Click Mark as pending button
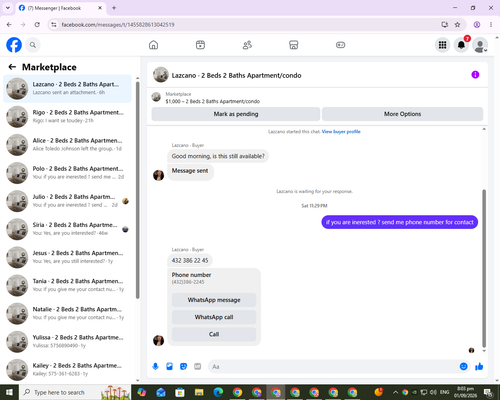This screenshot has height=400, width=500. pos(236,114)
